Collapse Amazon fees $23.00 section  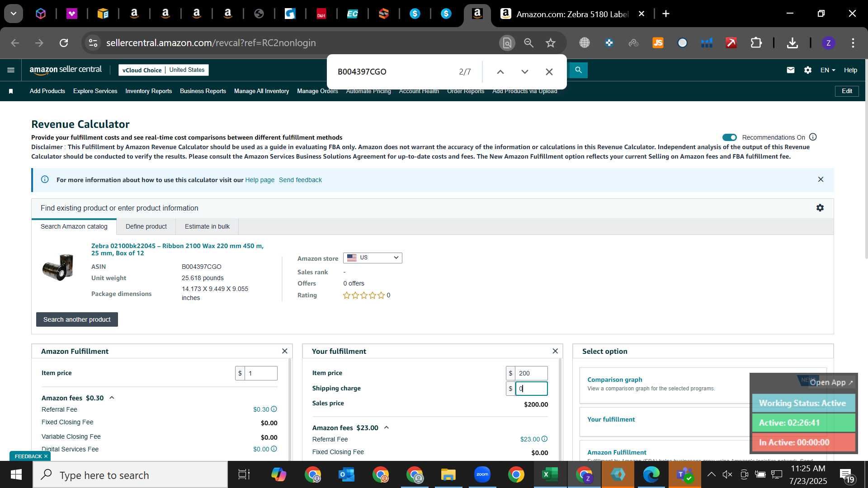point(386,427)
